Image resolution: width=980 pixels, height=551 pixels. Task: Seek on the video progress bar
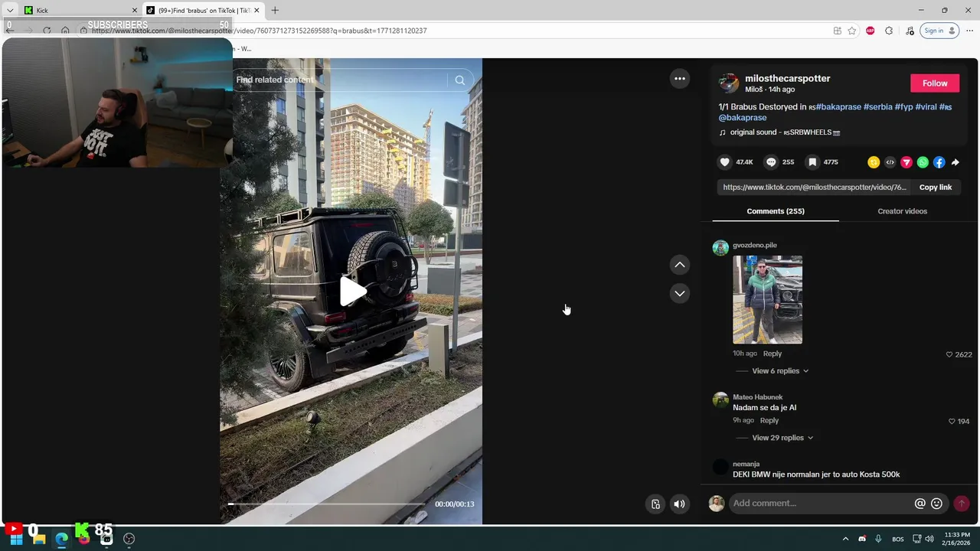pos(327,504)
